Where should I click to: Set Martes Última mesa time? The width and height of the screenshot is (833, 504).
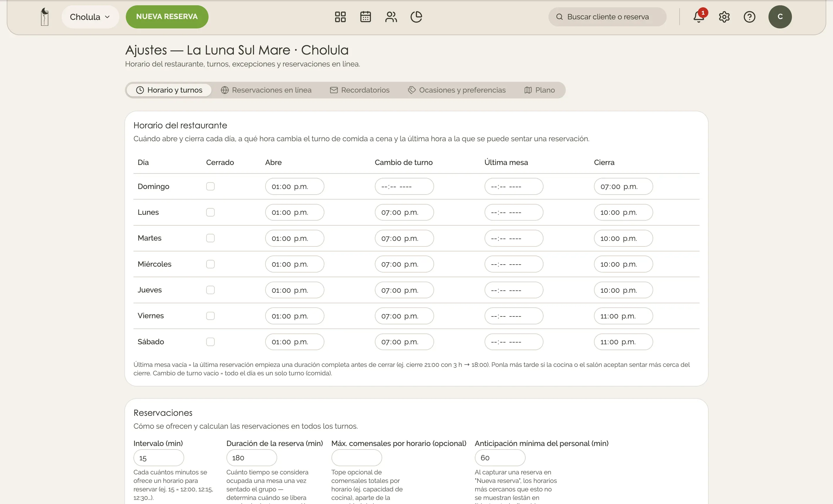[514, 238]
